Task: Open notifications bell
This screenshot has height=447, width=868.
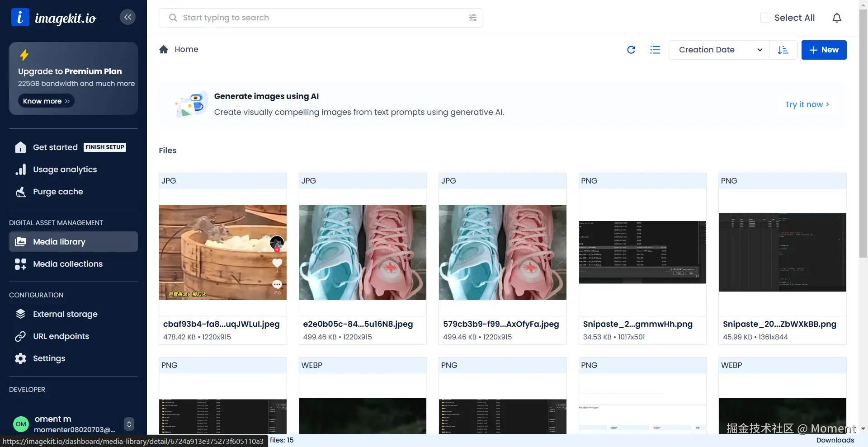Action: pyautogui.click(x=837, y=18)
